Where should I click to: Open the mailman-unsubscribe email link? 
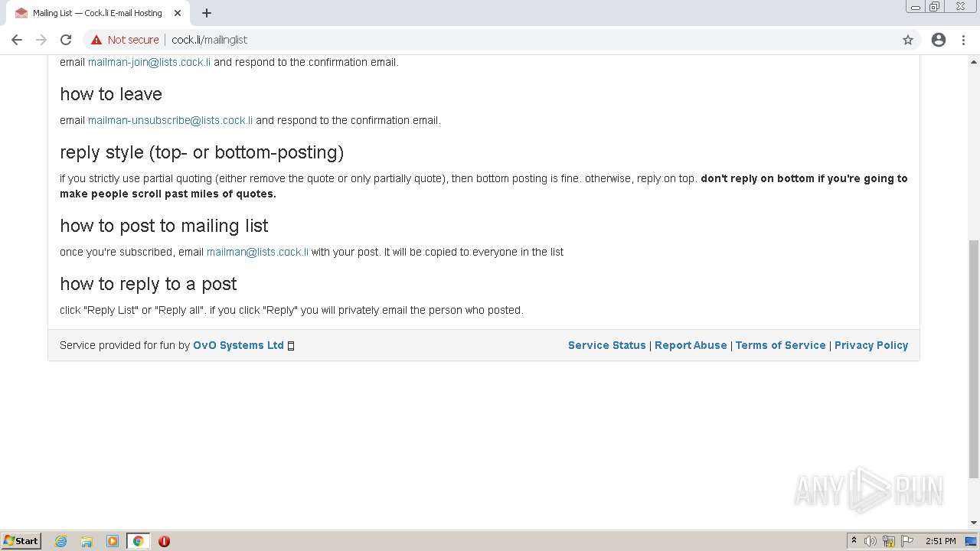coord(170,120)
